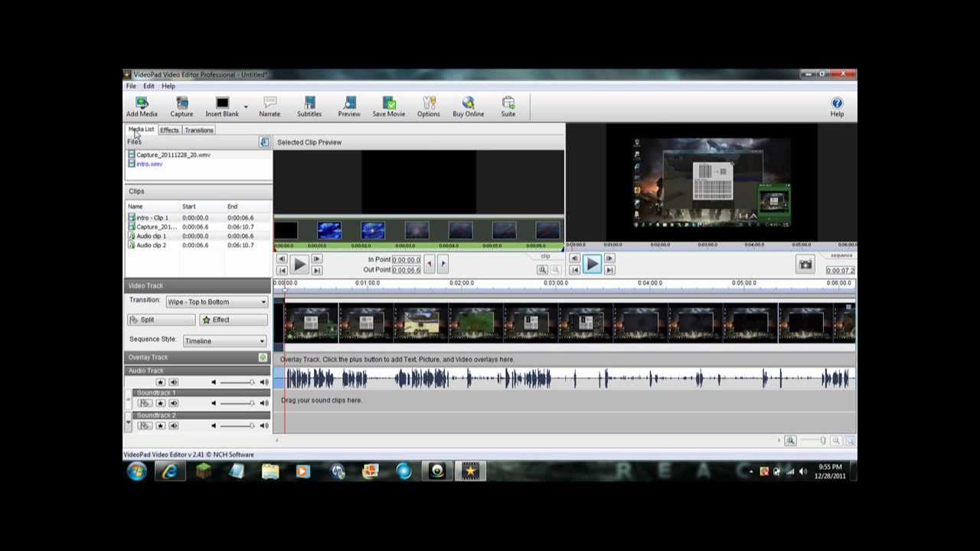The image size is (980, 551).
Task: Open the Subtitles tool
Action: [309, 106]
